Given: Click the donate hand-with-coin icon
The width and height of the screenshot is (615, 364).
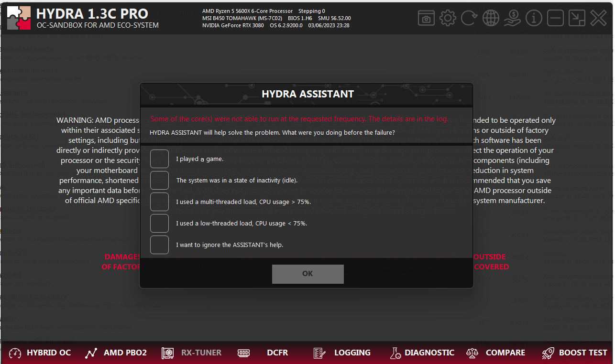Looking at the screenshot, I should (512, 18).
